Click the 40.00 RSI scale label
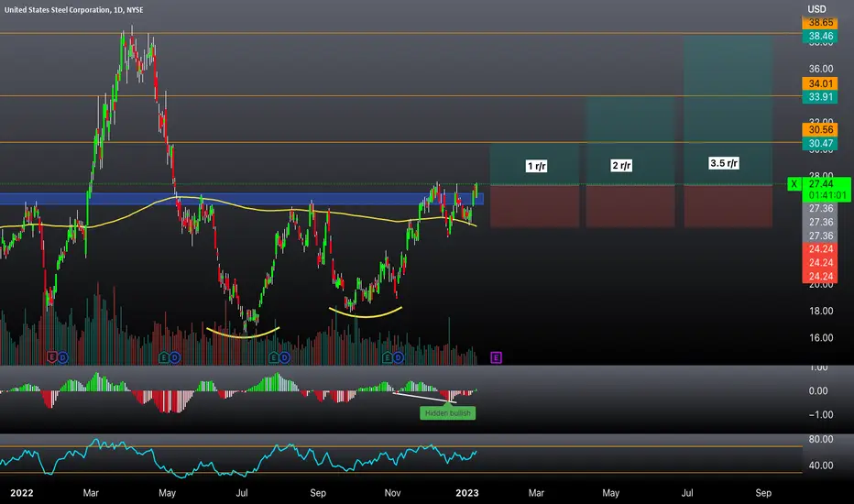854x504 pixels. 821,466
